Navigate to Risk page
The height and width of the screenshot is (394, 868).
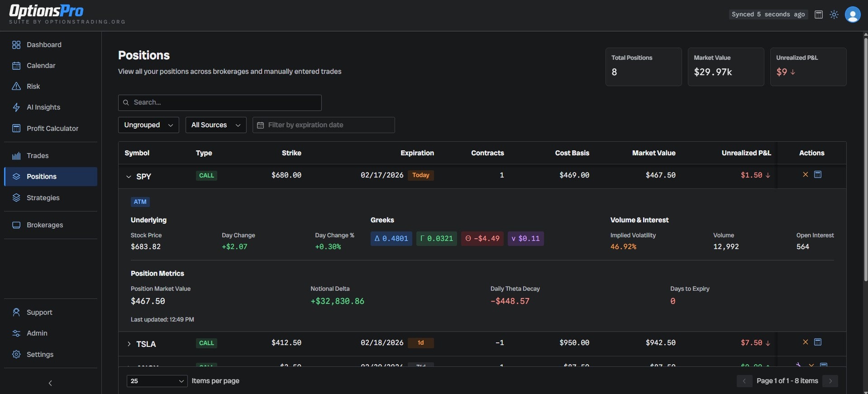[x=33, y=86]
